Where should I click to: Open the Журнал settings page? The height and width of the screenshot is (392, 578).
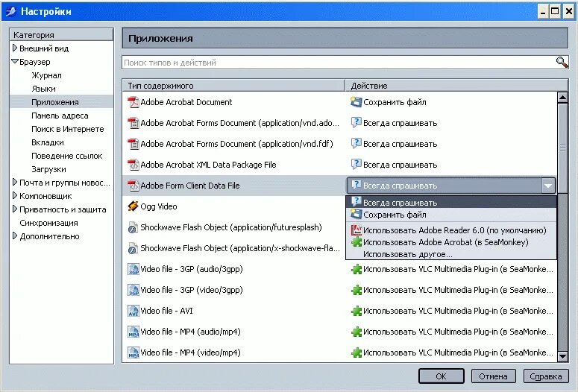[x=46, y=75]
